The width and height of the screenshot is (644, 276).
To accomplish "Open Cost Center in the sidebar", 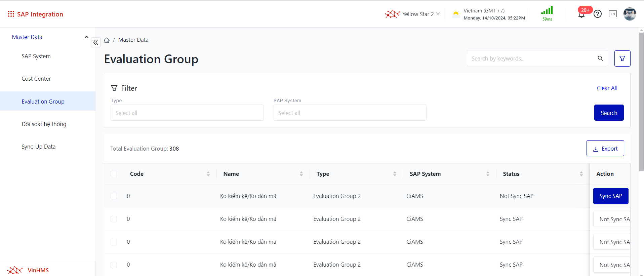I will 36,79.
